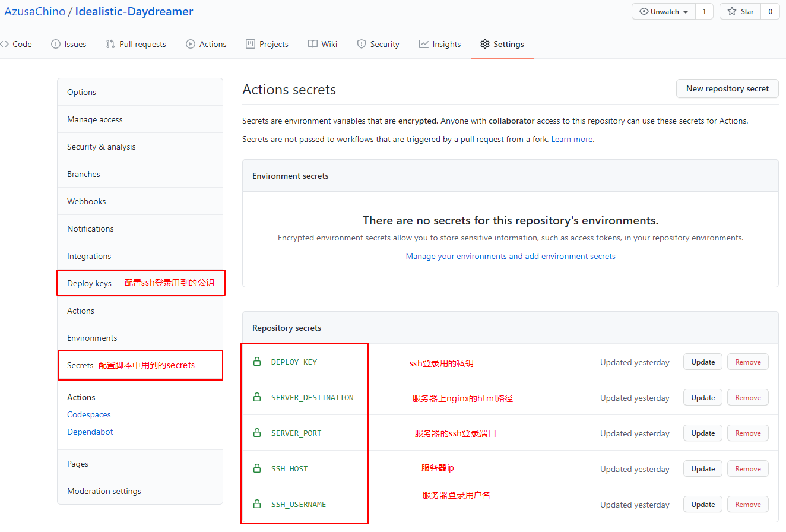Image resolution: width=786 pixels, height=532 pixels.
Task: Click the lock icon beside SSH_USERNAME
Action: [x=257, y=504]
